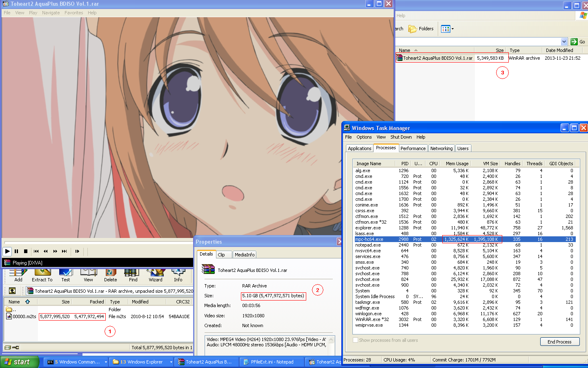Select the WinRAR.exe *32 process row
The width and height of the screenshot is (588, 368).
point(465,319)
